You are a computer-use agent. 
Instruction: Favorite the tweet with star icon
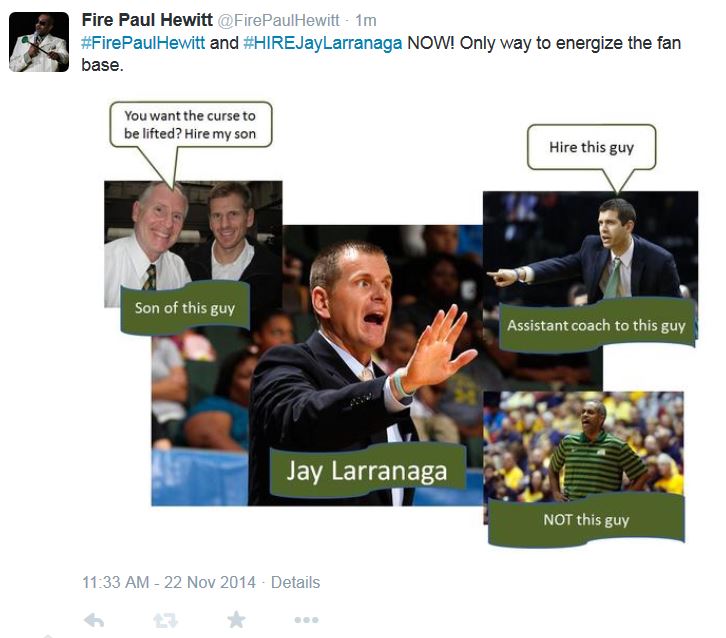(x=236, y=619)
